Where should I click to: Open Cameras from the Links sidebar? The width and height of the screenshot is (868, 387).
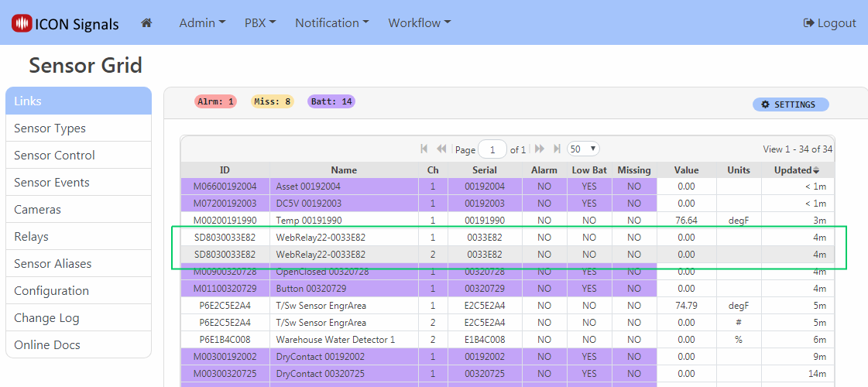pyautogui.click(x=37, y=210)
